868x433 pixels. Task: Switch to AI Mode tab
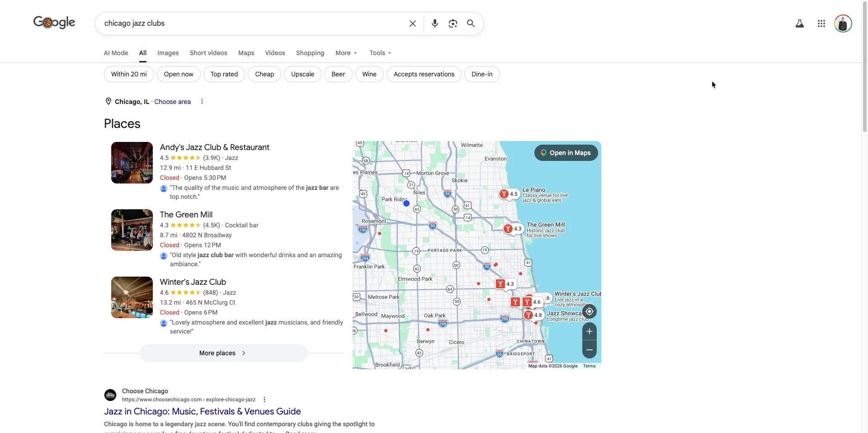pos(116,53)
